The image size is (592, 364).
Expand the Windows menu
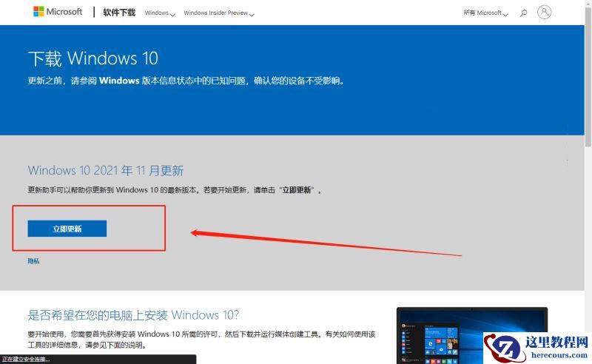pos(160,13)
